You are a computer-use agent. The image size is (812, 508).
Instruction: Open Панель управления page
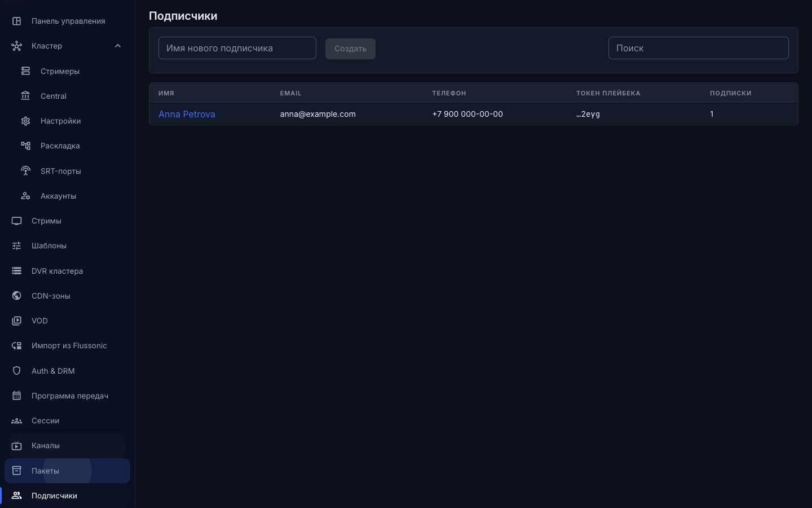point(67,21)
